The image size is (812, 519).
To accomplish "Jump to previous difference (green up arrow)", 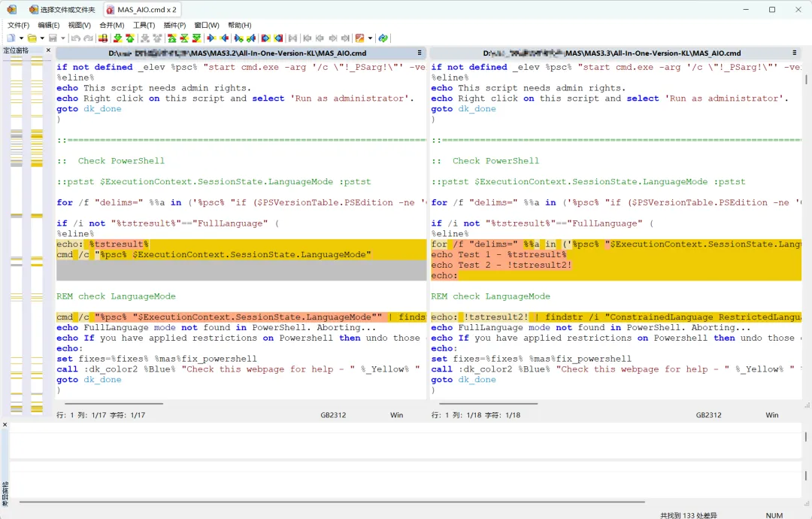I will tap(129, 38).
